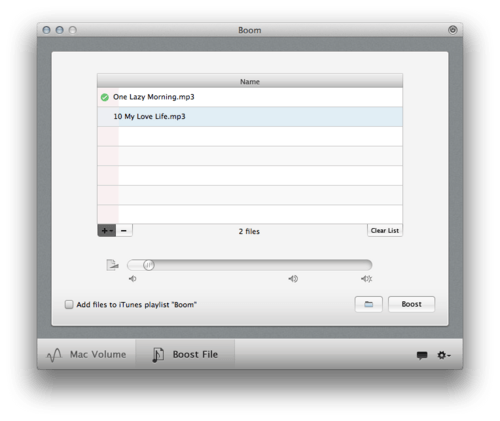Select 10 My Love Life.mp3 row
This screenshot has width=500, height=421.
[250, 116]
